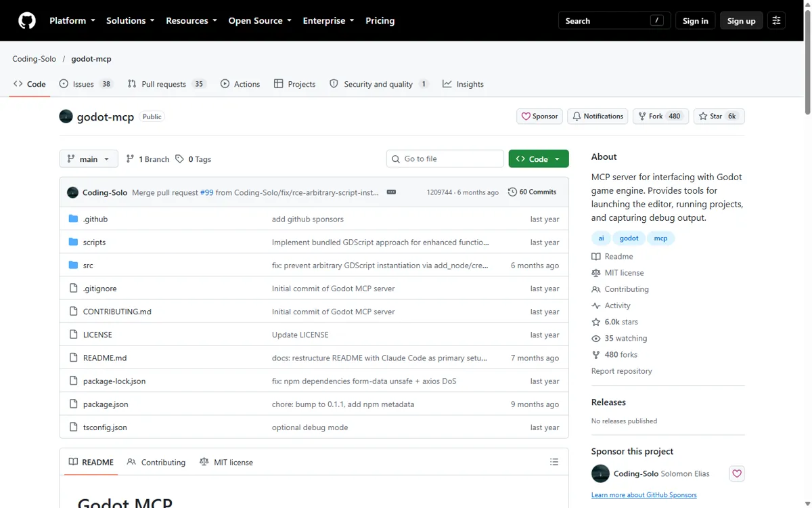Click the Sign up button
Image resolution: width=812 pixels, height=508 pixels.
[x=741, y=21]
